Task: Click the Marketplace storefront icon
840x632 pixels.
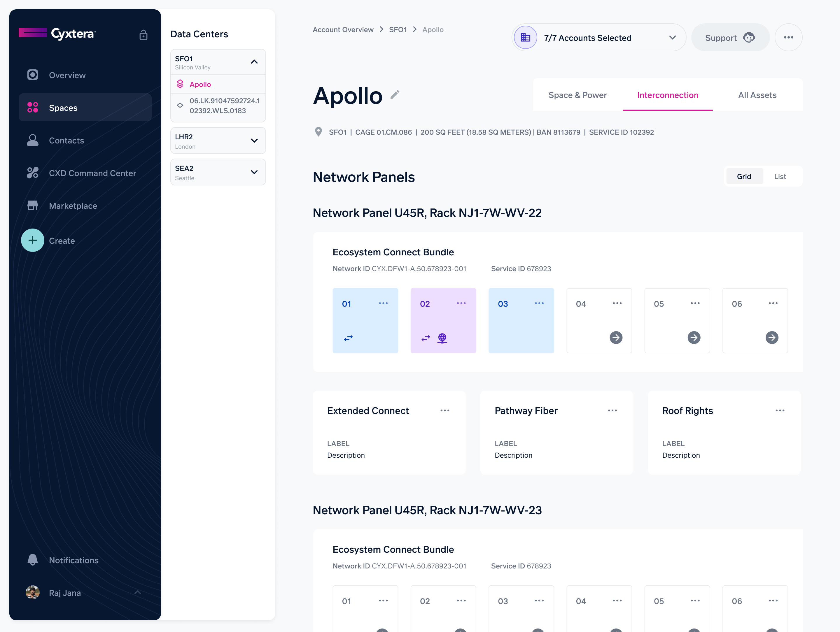Action: pos(33,205)
